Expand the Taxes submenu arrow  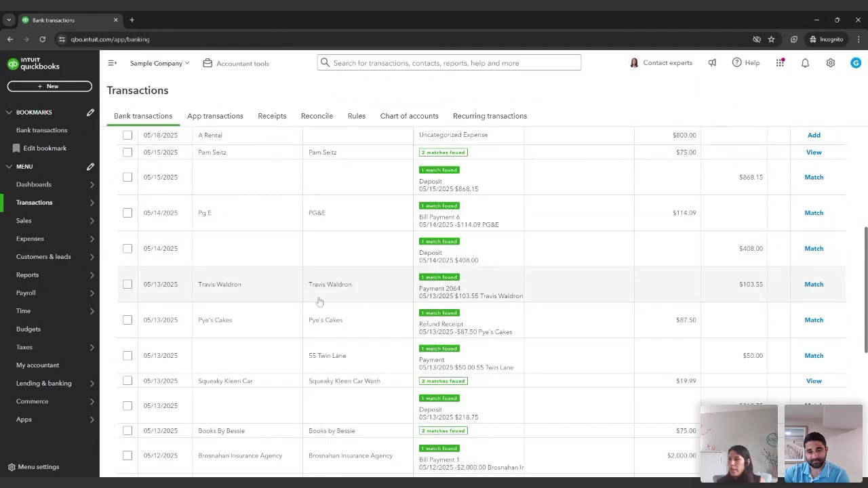coord(92,347)
